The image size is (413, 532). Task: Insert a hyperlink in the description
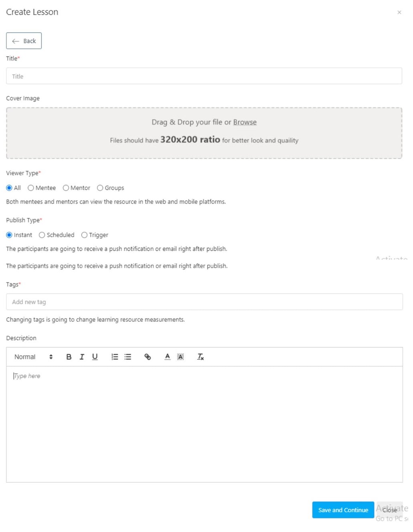tap(147, 357)
